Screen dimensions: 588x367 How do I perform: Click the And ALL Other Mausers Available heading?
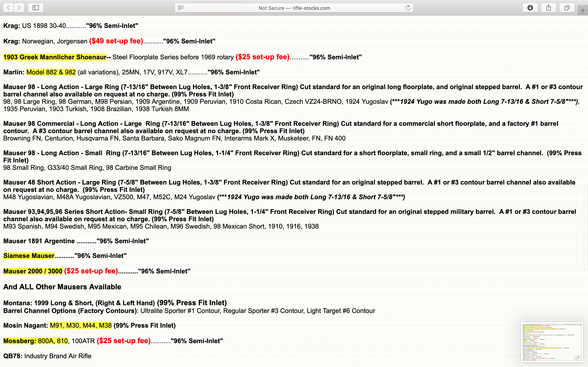pos(62,287)
